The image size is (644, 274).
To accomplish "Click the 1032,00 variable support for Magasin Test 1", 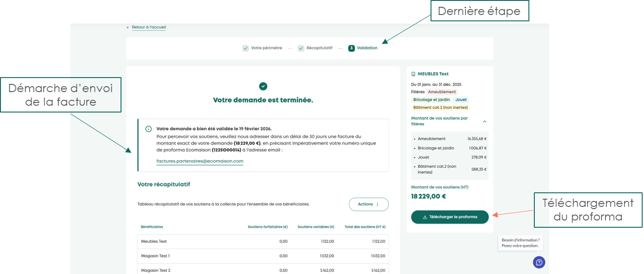I will point(327,256).
